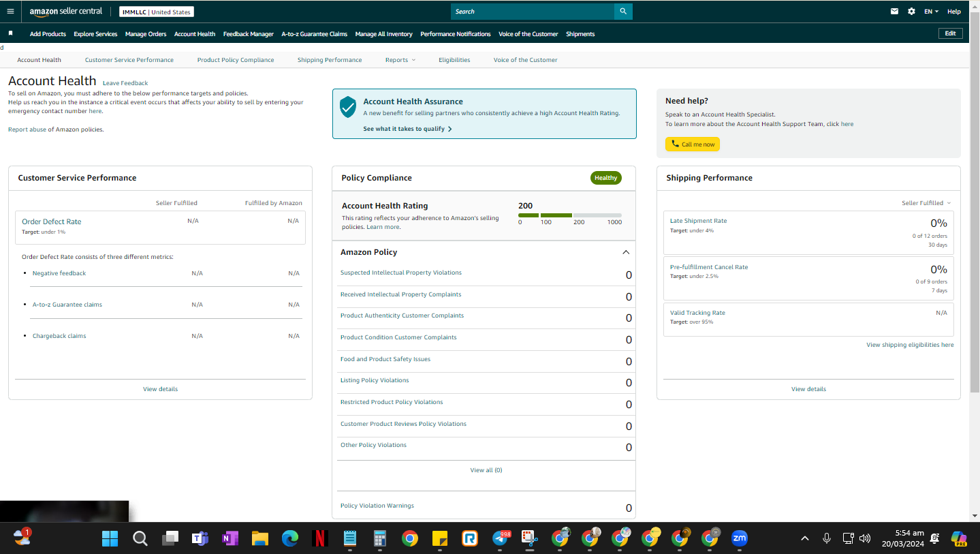The width and height of the screenshot is (980, 554).
Task: Collapse the Amazon Policy section
Action: point(626,252)
